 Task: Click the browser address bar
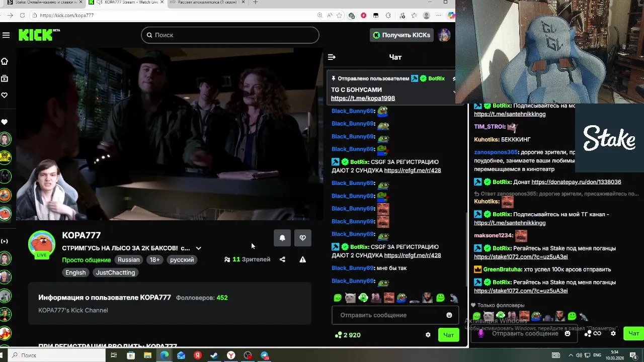coord(171,15)
